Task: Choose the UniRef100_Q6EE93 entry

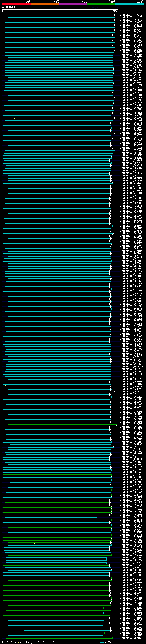Action: pyautogui.click(x=131, y=613)
